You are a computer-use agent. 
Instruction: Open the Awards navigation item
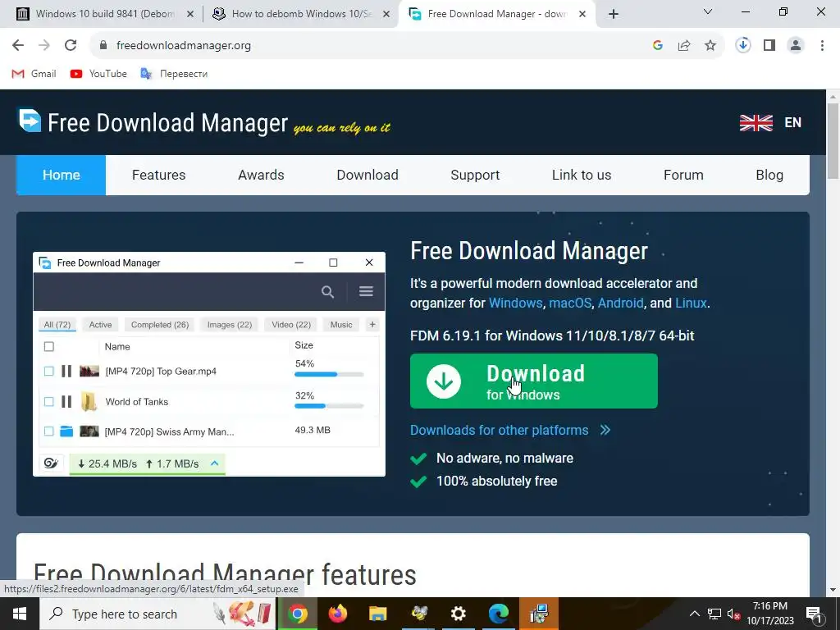pos(261,176)
